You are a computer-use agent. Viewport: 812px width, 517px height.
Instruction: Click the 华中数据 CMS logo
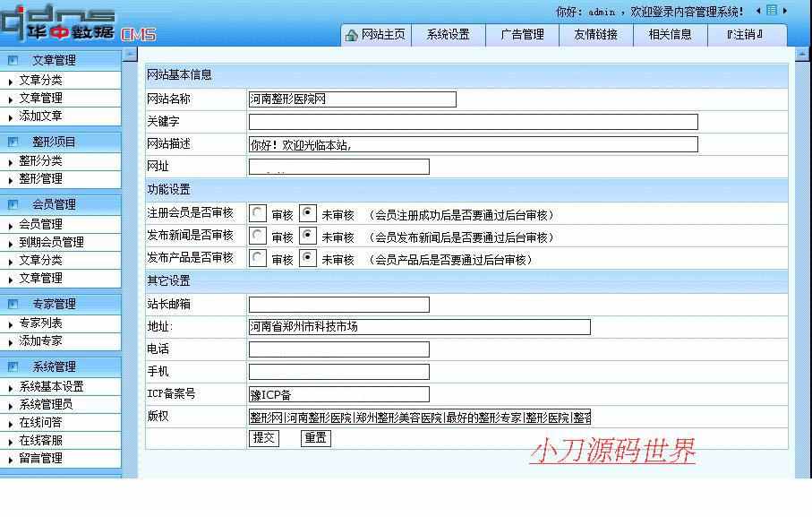pyautogui.click(x=78, y=23)
